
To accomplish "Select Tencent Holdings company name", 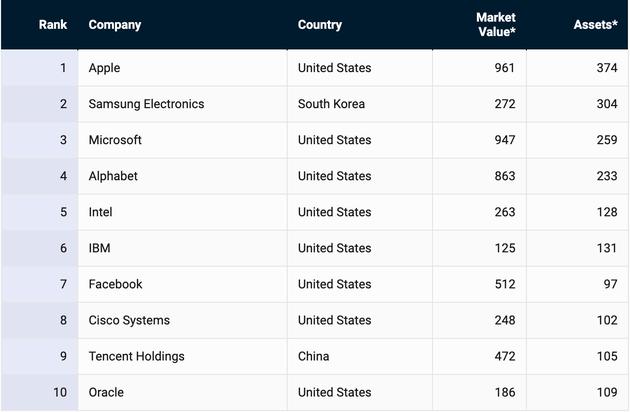I will click(137, 356).
